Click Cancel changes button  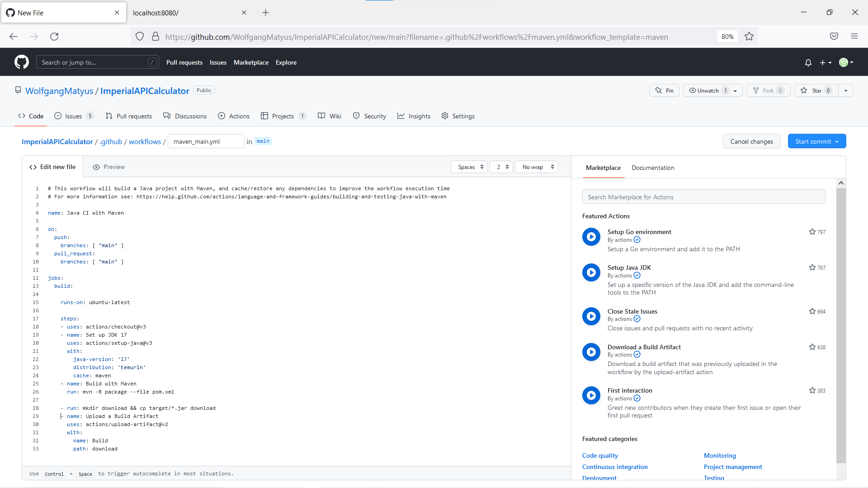751,141
